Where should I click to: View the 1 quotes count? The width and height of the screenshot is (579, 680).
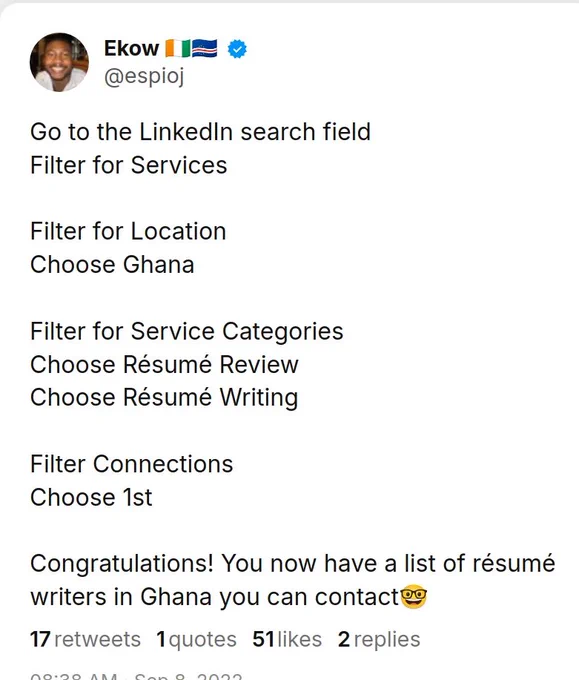(x=196, y=639)
